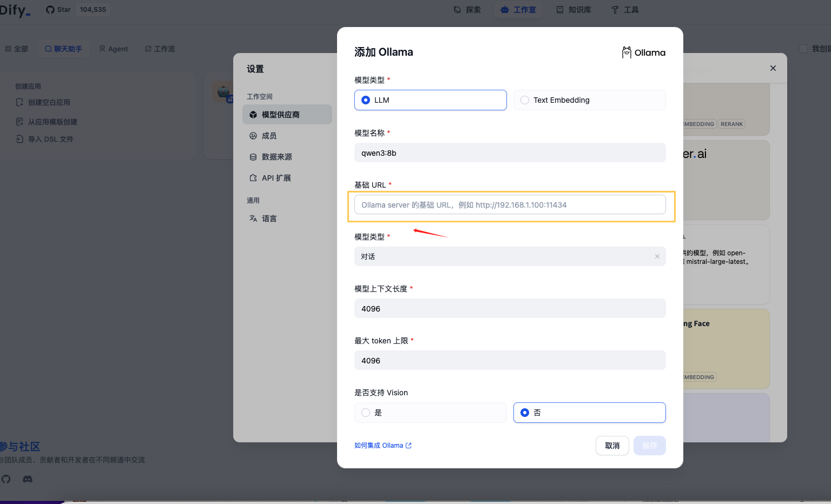Click the 最大 token 上限 field
The height and width of the screenshot is (504, 831).
pos(510,360)
